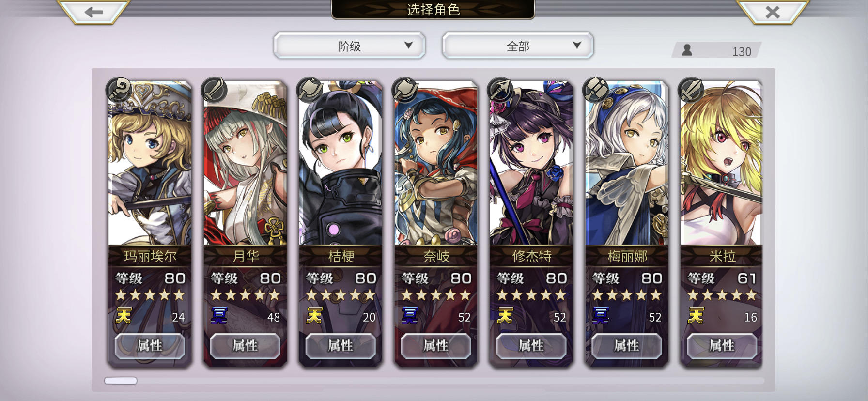This screenshot has width=868, height=401.
Task: Click the staff weapon icon on 玛丽埃尔
Action: pos(119,89)
